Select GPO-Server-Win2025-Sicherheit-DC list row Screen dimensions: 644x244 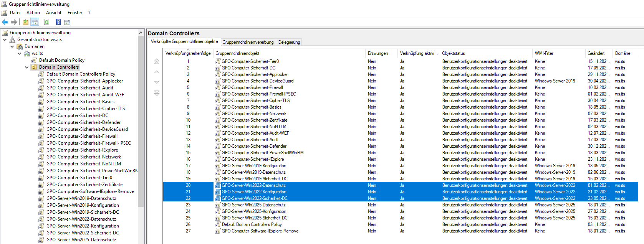coord(401,218)
